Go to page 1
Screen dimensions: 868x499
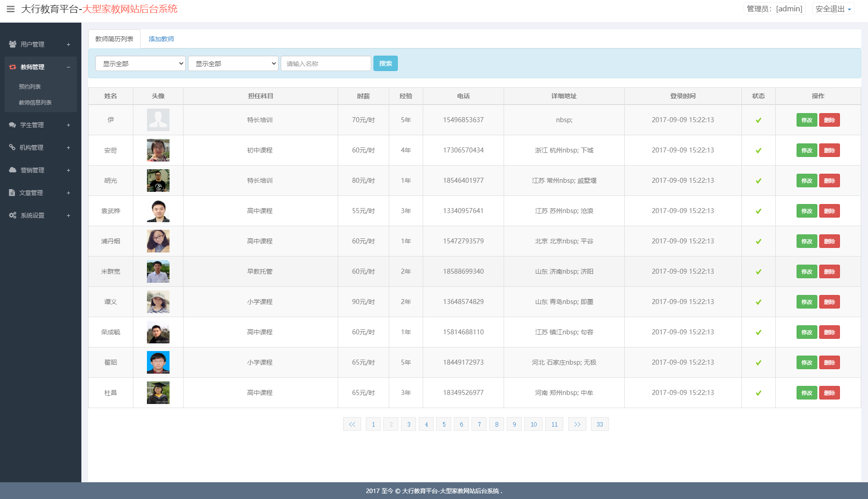pyautogui.click(x=373, y=424)
